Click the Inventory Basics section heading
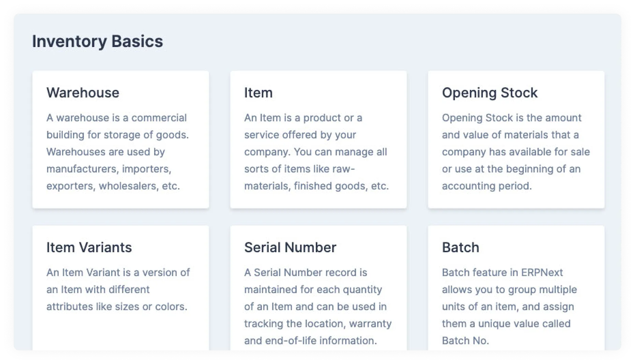The image size is (635, 364). (x=98, y=41)
